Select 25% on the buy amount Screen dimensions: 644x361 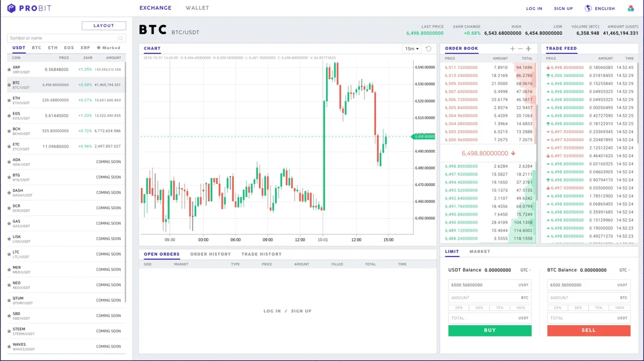pos(459,308)
